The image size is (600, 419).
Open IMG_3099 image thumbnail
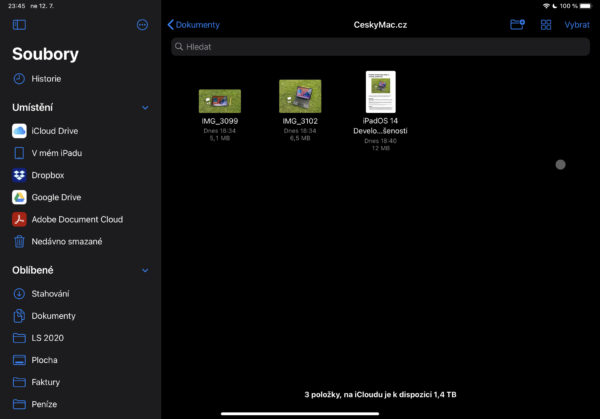[x=219, y=100]
